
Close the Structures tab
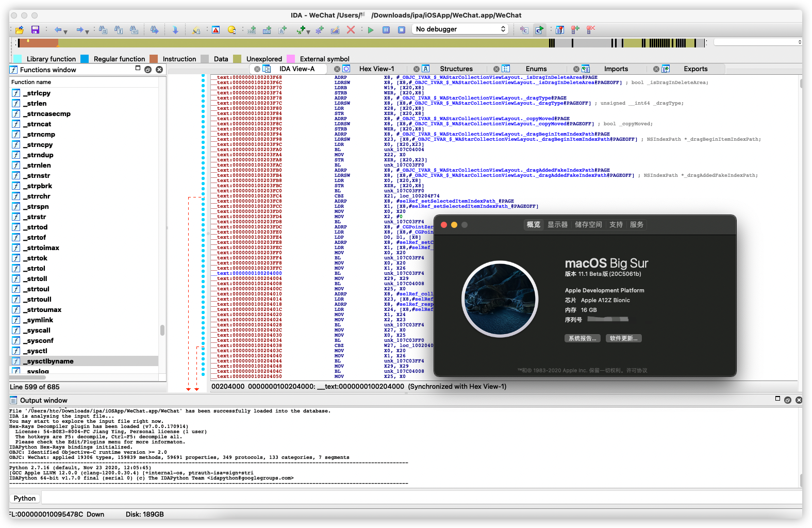click(417, 69)
